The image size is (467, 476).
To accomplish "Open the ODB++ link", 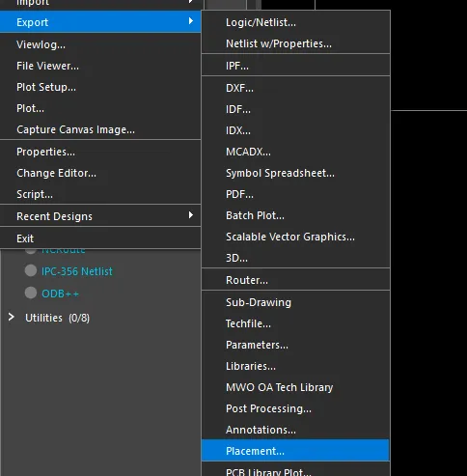I will 60,294.
